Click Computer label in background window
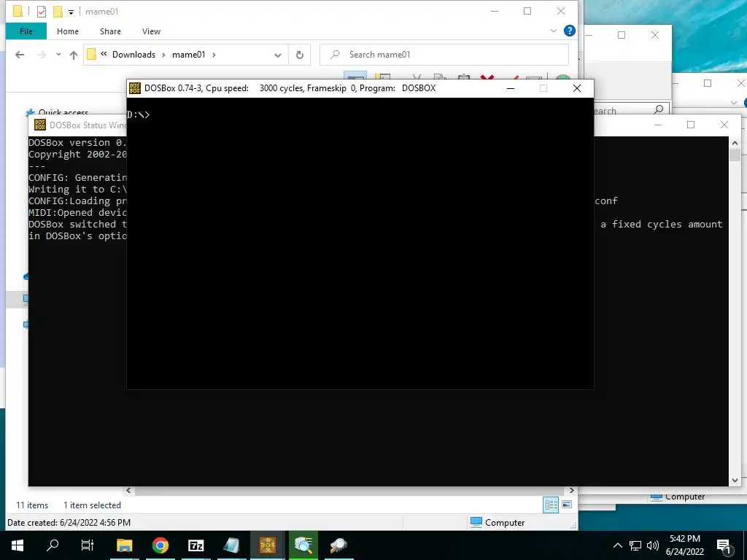The image size is (747, 560). (684, 497)
